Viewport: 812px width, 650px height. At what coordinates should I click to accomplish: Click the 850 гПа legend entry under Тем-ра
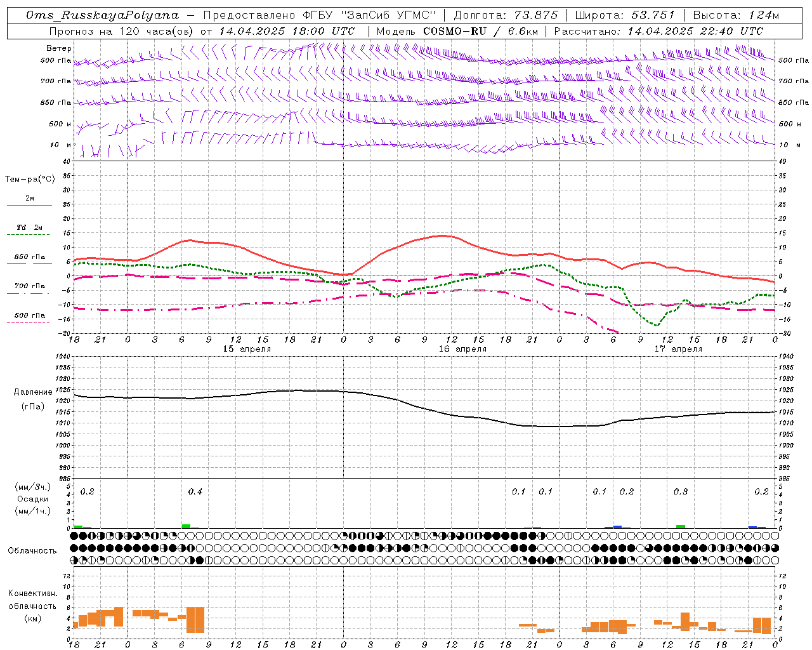click(x=30, y=257)
